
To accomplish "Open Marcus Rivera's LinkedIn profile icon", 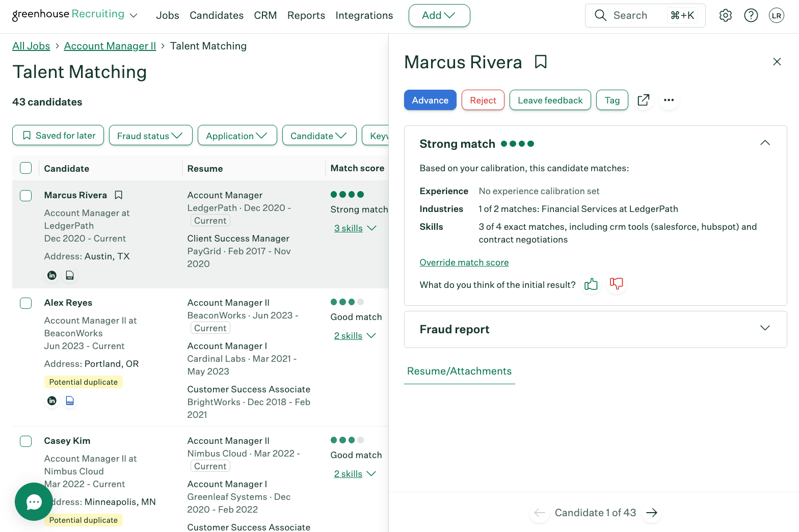I will coord(52,276).
